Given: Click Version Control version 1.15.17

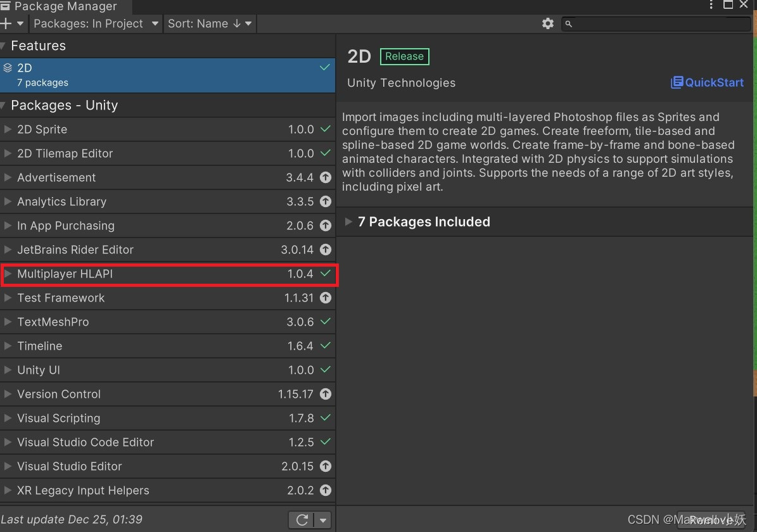Looking at the screenshot, I should (x=296, y=394).
